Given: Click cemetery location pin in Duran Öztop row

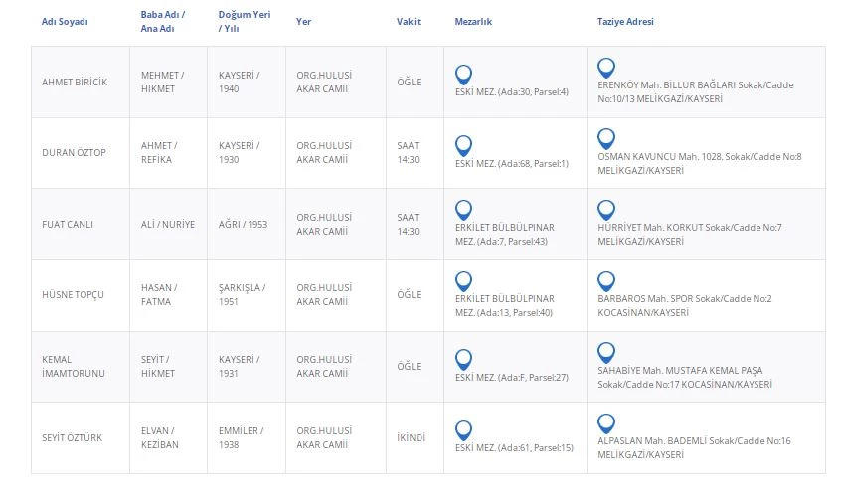Looking at the screenshot, I should pyautogui.click(x=463, y=145).
